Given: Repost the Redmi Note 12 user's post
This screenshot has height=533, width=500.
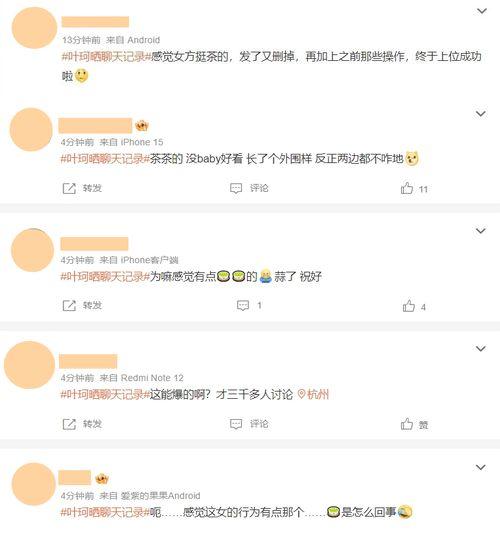Looking at the screenshot, I should [82, 424].
